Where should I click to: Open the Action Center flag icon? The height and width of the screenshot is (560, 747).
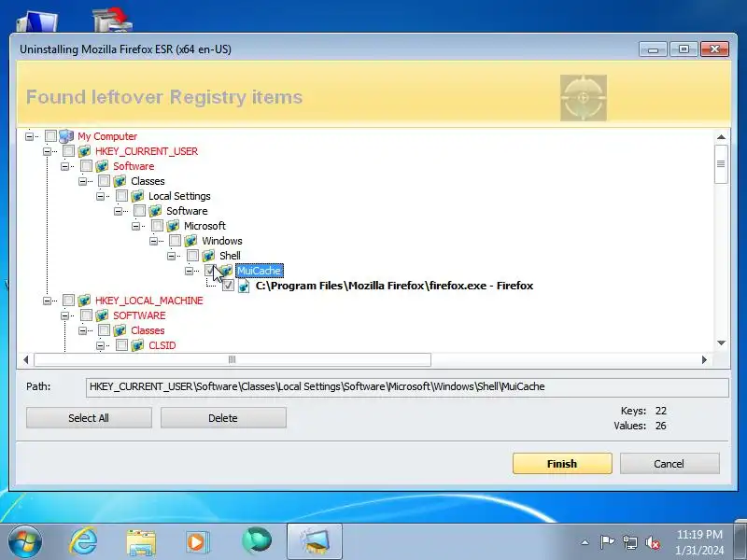pyautogui.click(x=607, y=542)
